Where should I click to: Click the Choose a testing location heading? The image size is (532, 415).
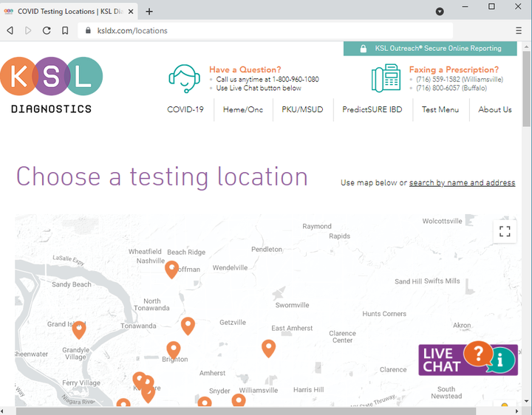click(x=162, y=176)
